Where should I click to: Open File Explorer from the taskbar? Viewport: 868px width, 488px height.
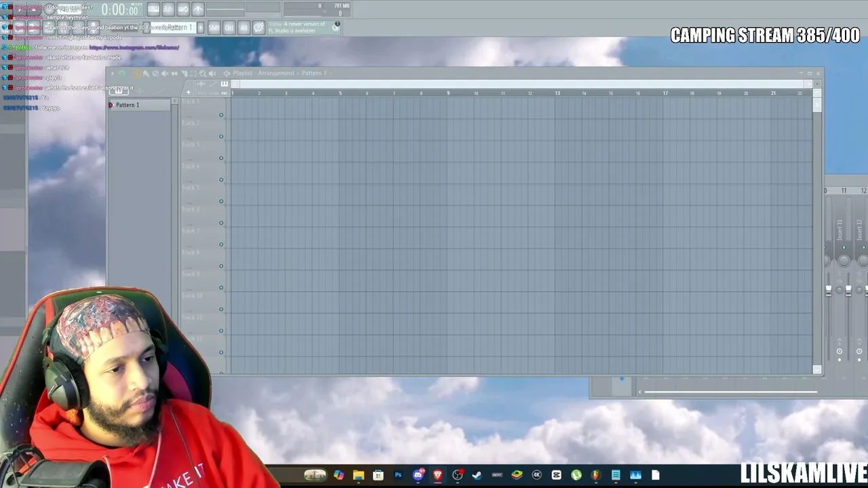(358, 475)
